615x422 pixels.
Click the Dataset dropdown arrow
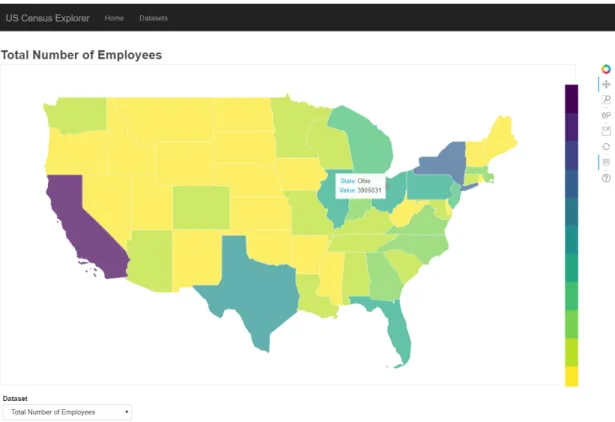point(126,412)
